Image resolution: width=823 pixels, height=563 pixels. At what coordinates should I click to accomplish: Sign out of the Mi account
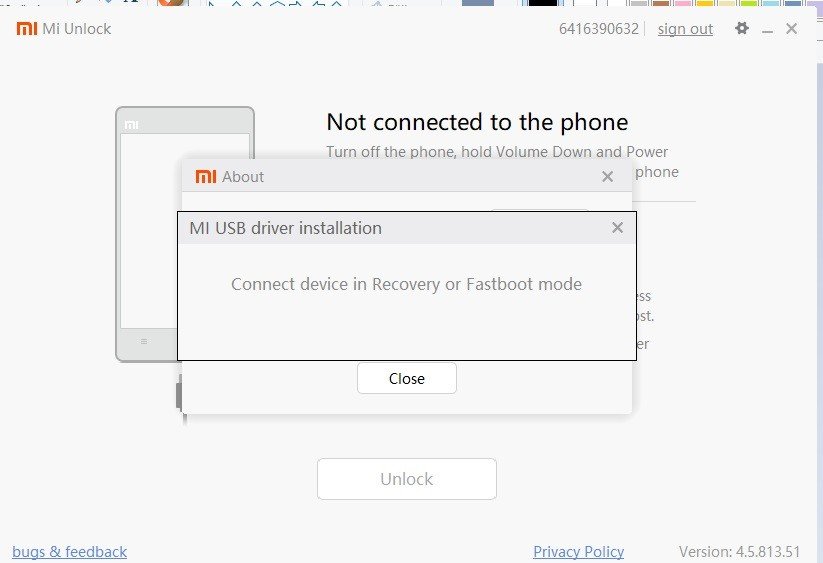[685, 29]
